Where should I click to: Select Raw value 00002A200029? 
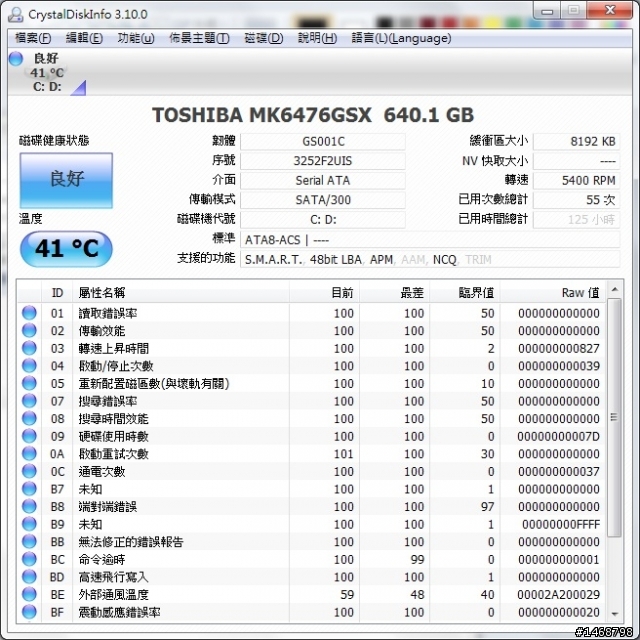pyautogui.click(x=559, y=595)
